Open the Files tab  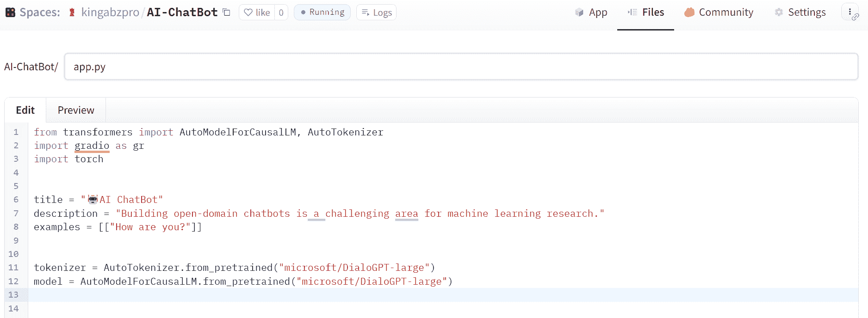pyautogui.click(x=645, y=12)
